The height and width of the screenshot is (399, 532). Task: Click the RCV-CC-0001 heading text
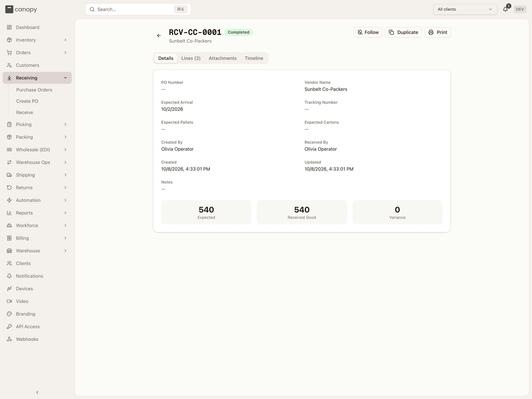pyautogui.click(x=195, y=32)
